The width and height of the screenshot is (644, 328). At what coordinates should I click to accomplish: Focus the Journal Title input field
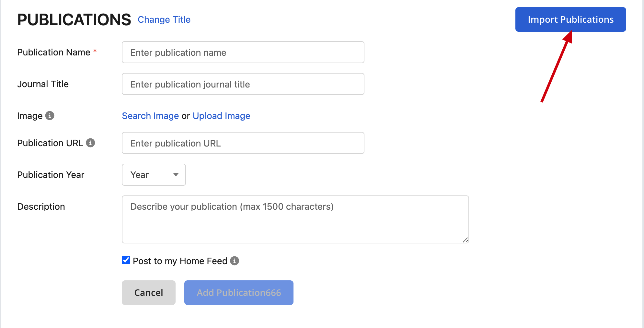click(x=243, y=84)
